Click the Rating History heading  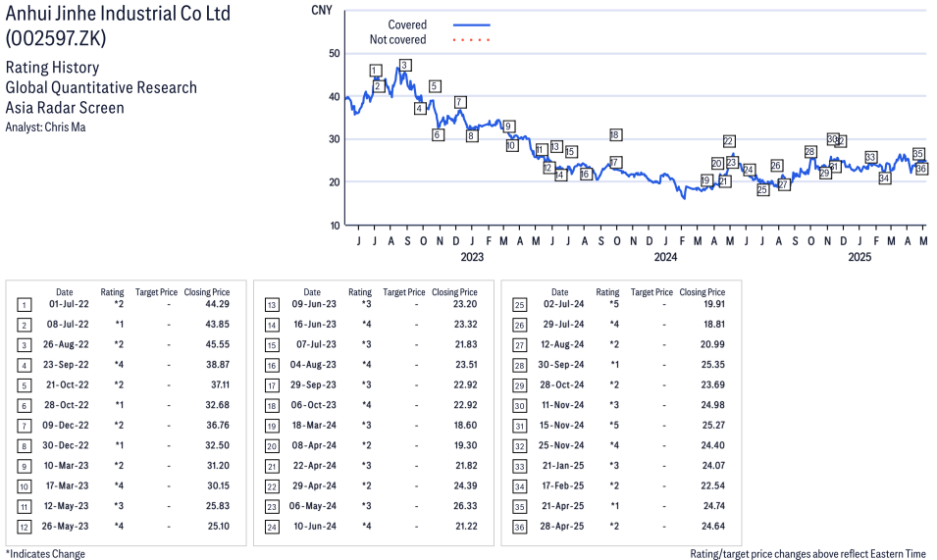(52, 68)
